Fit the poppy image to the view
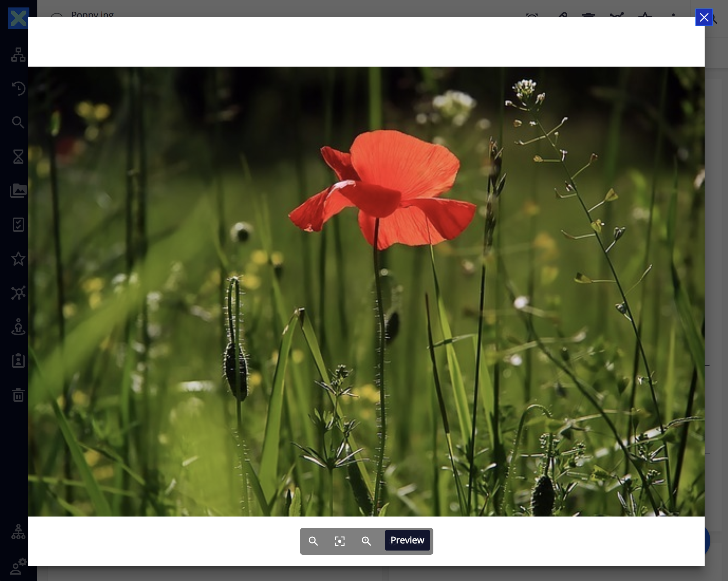 coord(340,541)
